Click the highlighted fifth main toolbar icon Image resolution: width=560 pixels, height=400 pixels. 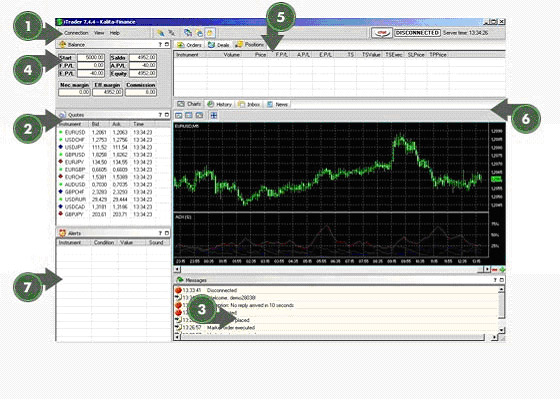pos(210,33)
